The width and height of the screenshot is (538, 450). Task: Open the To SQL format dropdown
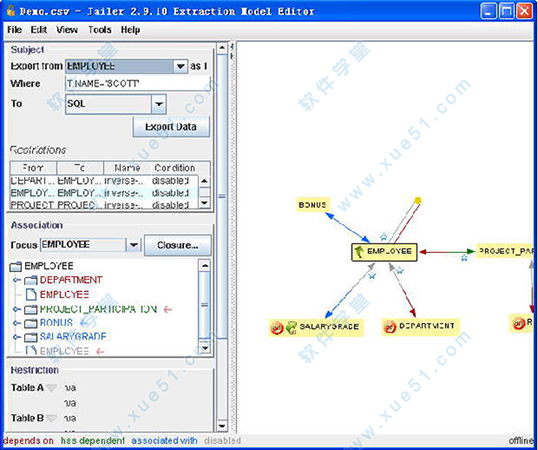pos(159,104)
